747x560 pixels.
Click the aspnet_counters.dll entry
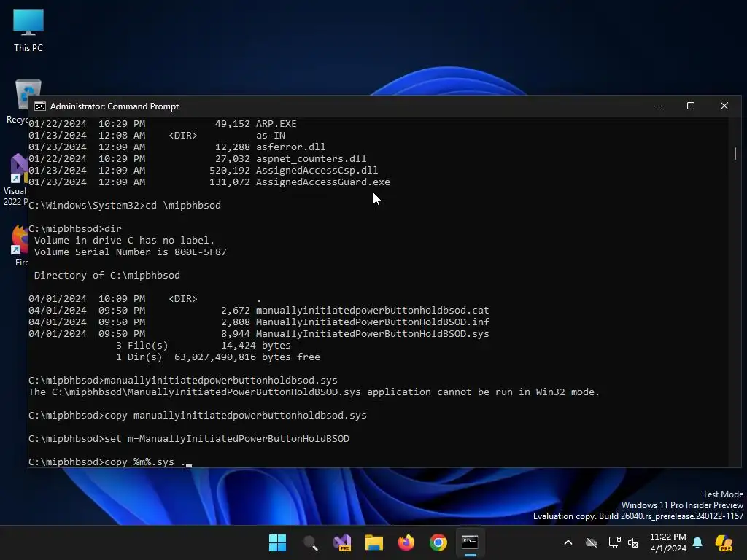[311, 158]
